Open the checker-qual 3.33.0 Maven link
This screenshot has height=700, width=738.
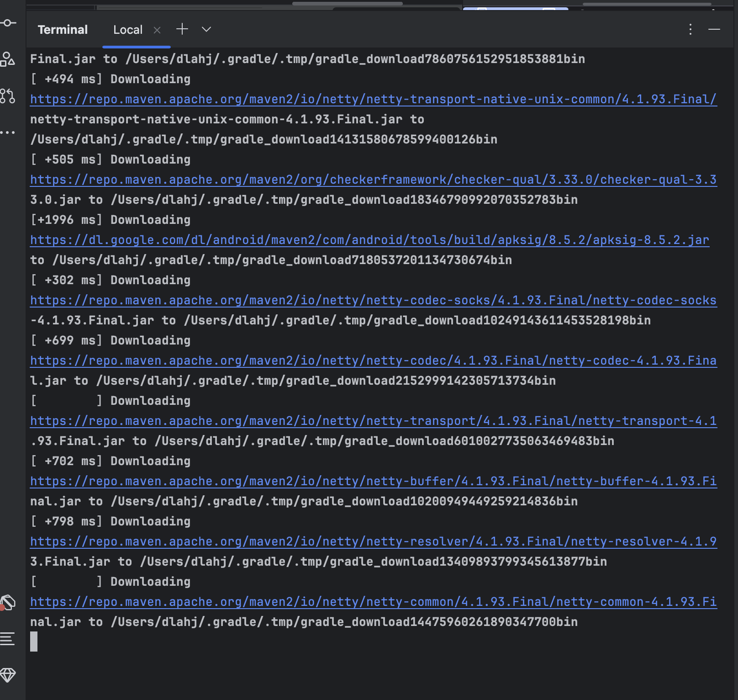(x=374, y=180)
